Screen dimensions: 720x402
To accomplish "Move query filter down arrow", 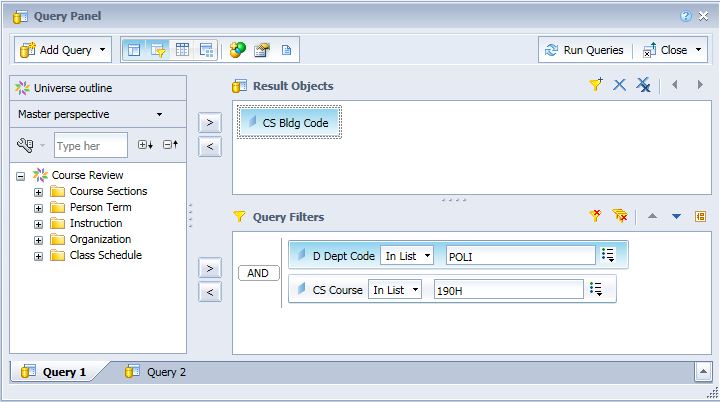I will tap(676, 216).
